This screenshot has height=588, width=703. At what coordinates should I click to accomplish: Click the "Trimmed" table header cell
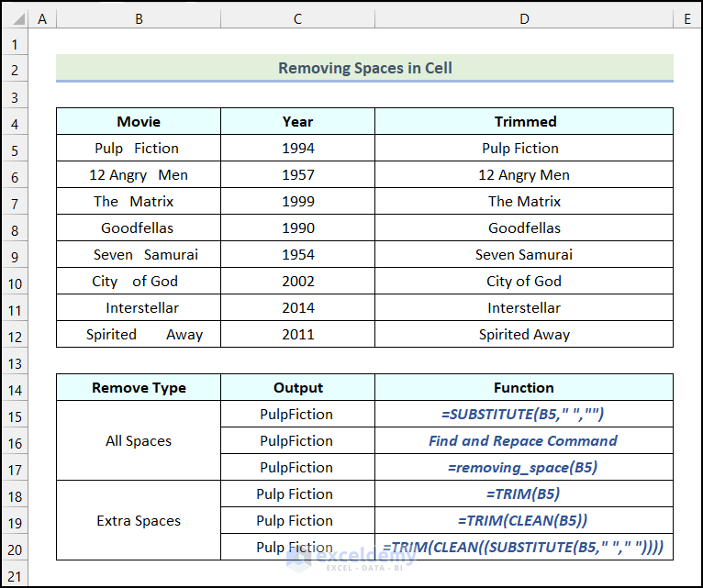524,122
